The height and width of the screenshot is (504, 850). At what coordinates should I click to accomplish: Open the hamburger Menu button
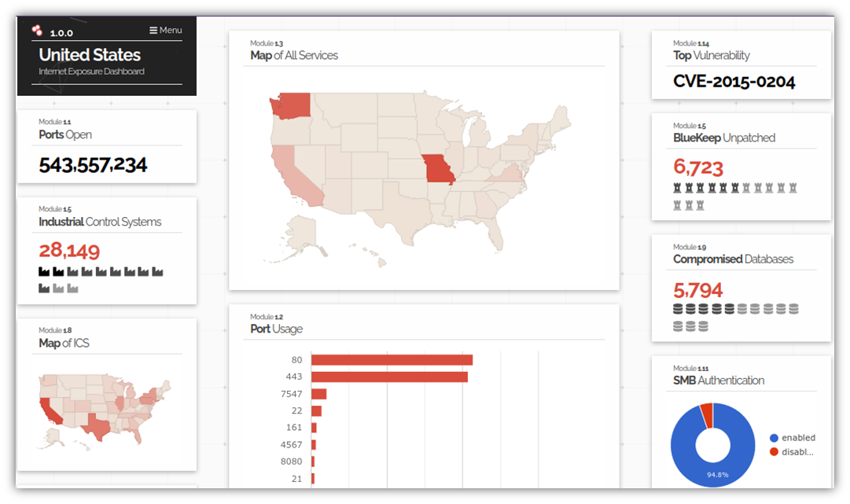[166, 31]
